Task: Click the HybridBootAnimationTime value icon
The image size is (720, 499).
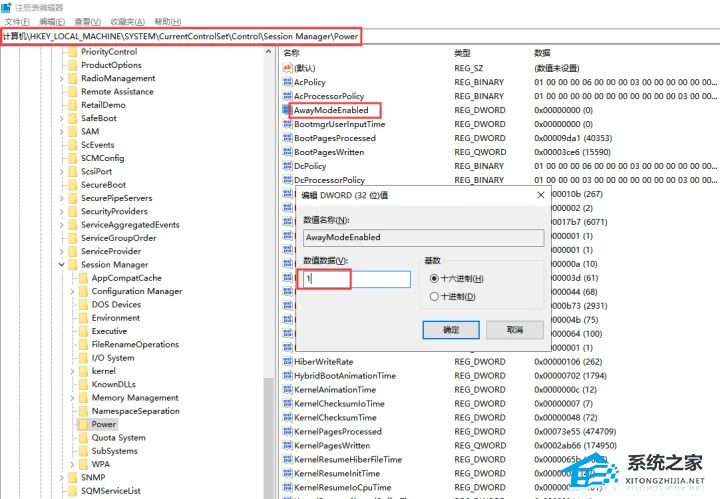Action: [x=287, y=376]
